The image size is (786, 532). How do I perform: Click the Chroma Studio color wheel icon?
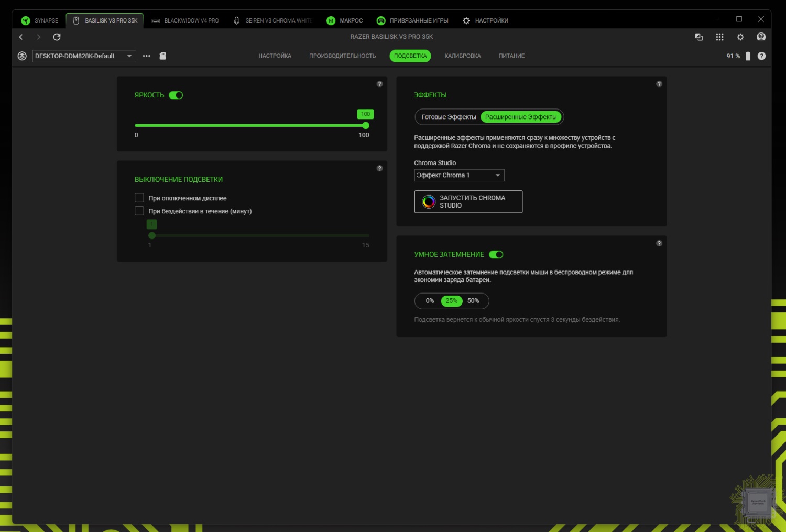click(429, 202)
